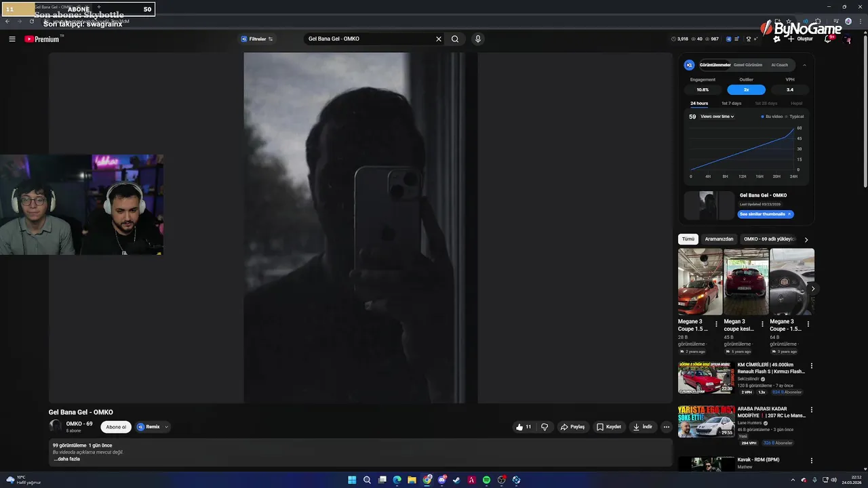Go to YouTube Premium home logo
868x488 pixels.
click(42, 39)
